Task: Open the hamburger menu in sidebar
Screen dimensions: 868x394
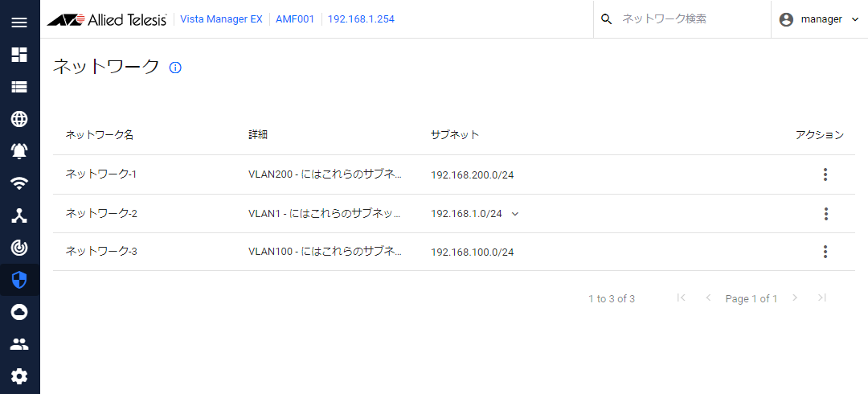Action: [19, 22]
